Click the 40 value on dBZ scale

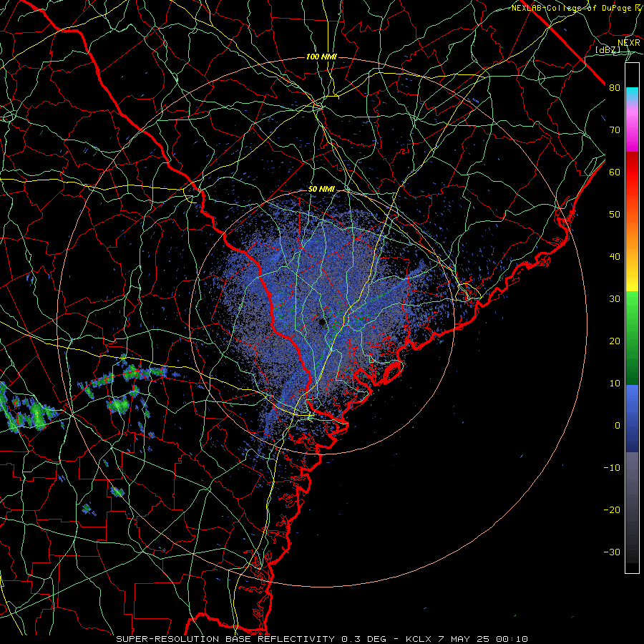(x=615, y=257)
